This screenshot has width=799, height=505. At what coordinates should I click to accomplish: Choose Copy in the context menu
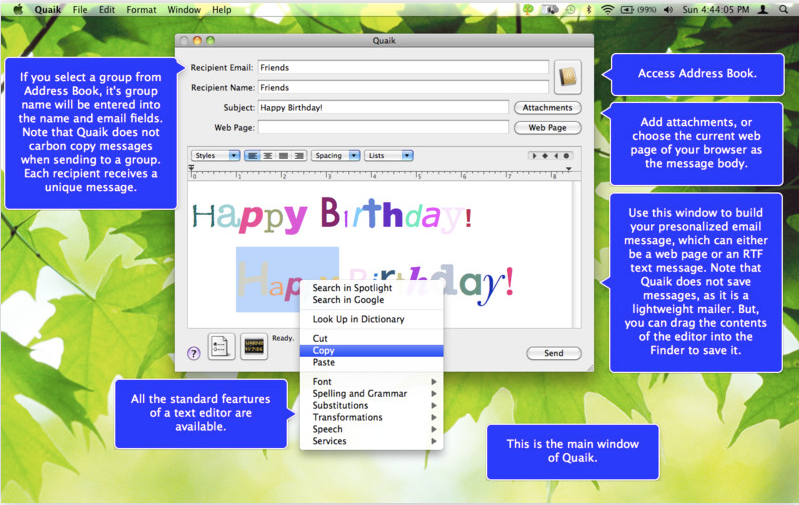(371, 351)
